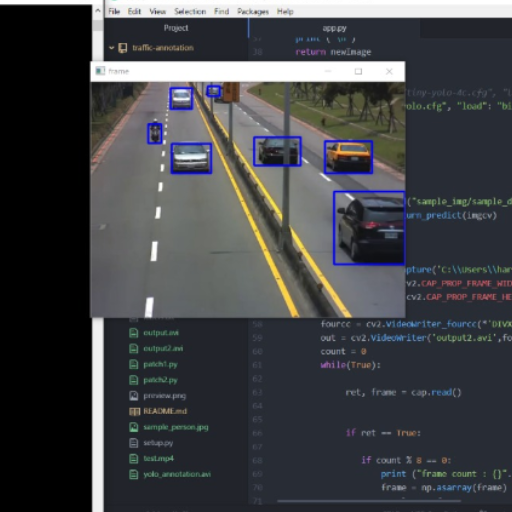512x512 pixels.
Task: Click the patch1.py file icon
Action: click(x=134, y=364)
